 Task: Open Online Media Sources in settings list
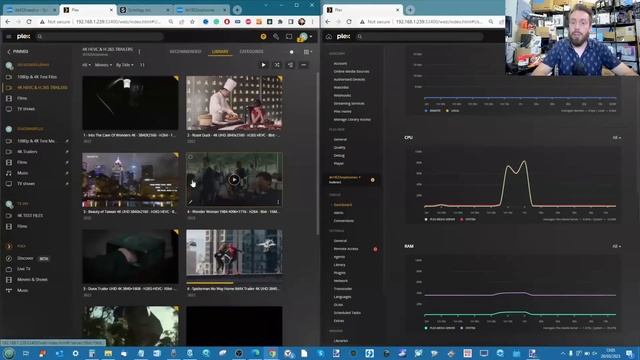tap(351, 71)
